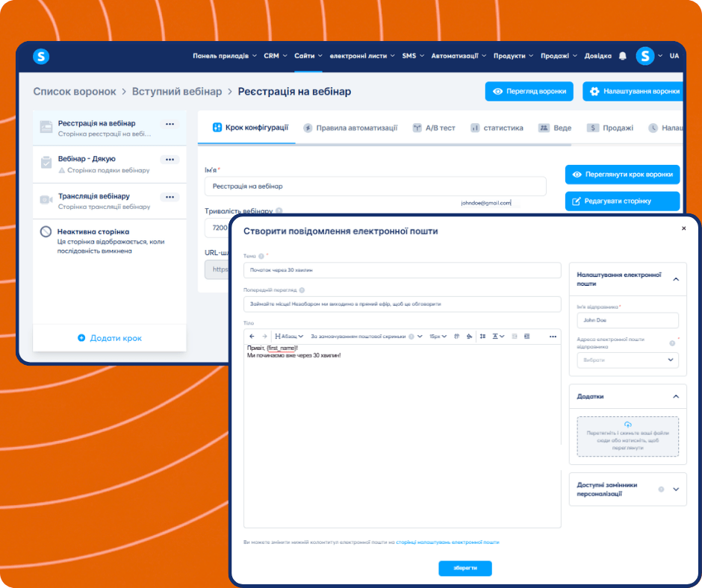The image size is (702, 588).
Task: Collapse the Додатки panel
Action: tap(676, 396)
